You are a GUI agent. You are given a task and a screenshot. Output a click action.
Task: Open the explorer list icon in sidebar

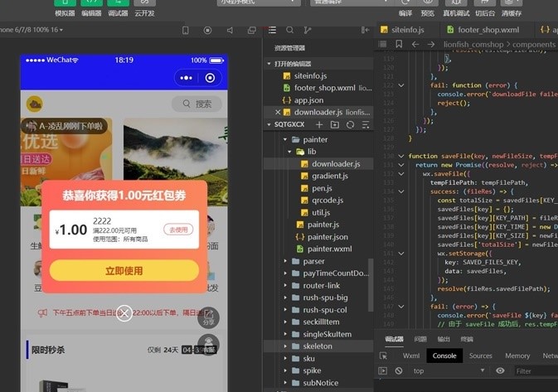[272, 30]
